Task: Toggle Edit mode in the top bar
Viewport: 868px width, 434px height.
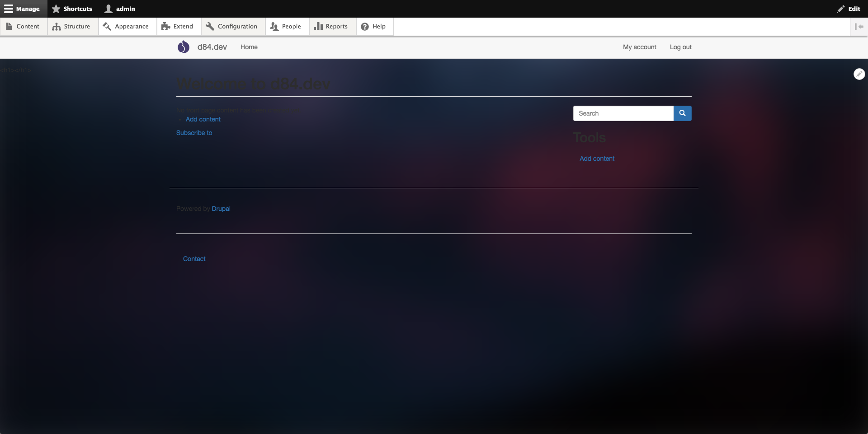Action: click(849, 9)
